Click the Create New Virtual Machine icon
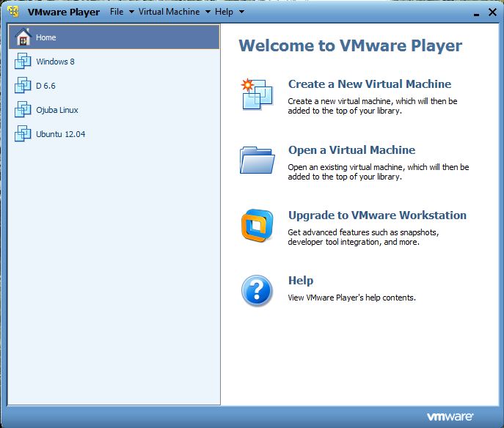Screen dimensions: 504x428 (257, 94)
